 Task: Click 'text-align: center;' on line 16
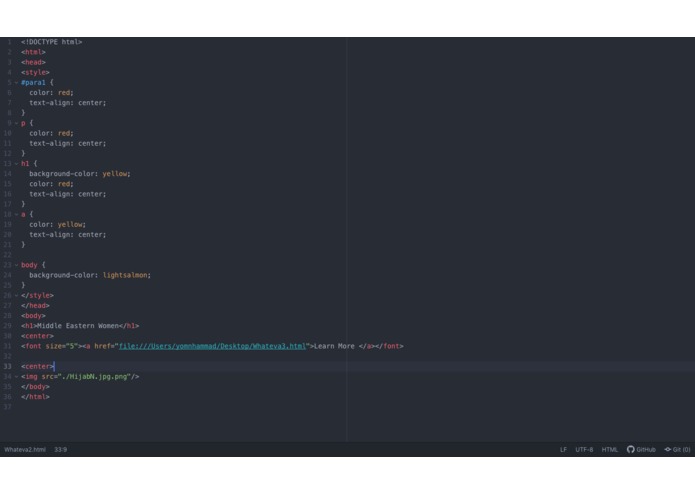click(x=68, y=194)
